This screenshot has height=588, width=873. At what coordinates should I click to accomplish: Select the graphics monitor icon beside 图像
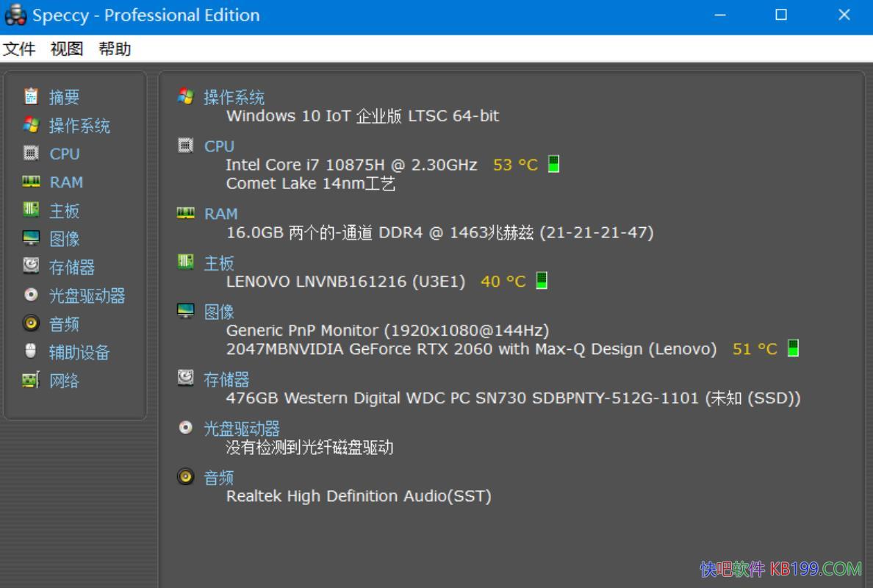(x=32, y=238)
